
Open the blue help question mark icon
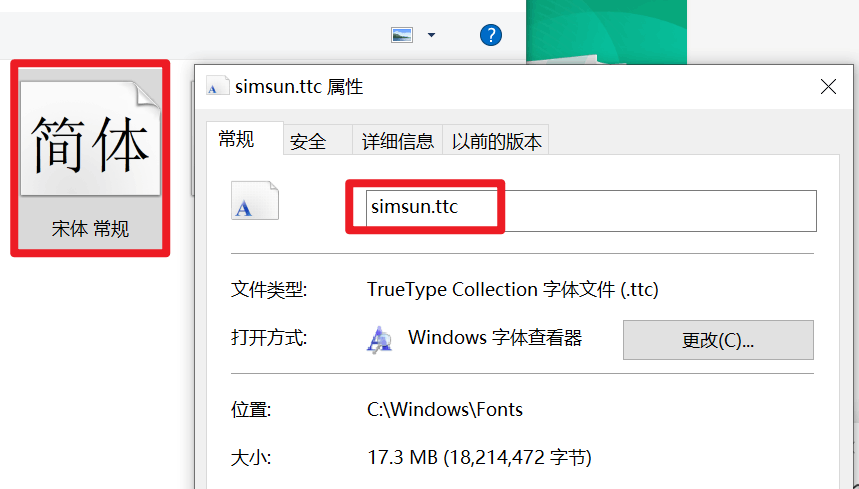(490, 36)
